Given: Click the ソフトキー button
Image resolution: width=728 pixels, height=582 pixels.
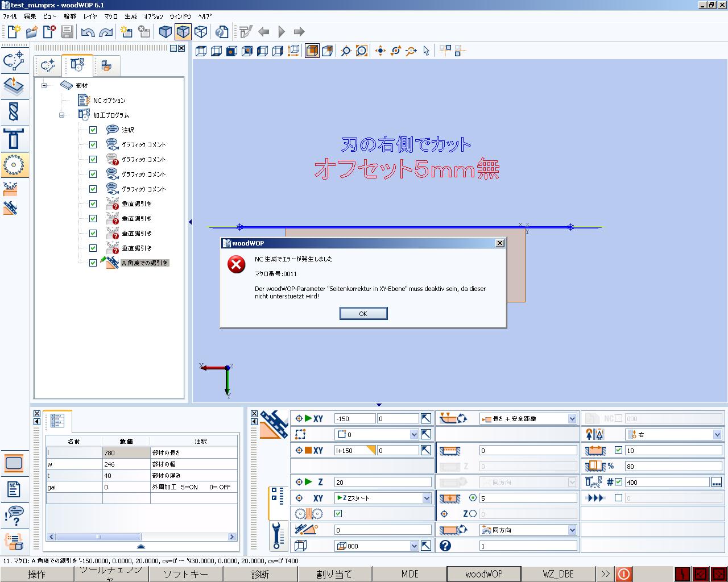Looking at the screenshot, I should 185,574.
